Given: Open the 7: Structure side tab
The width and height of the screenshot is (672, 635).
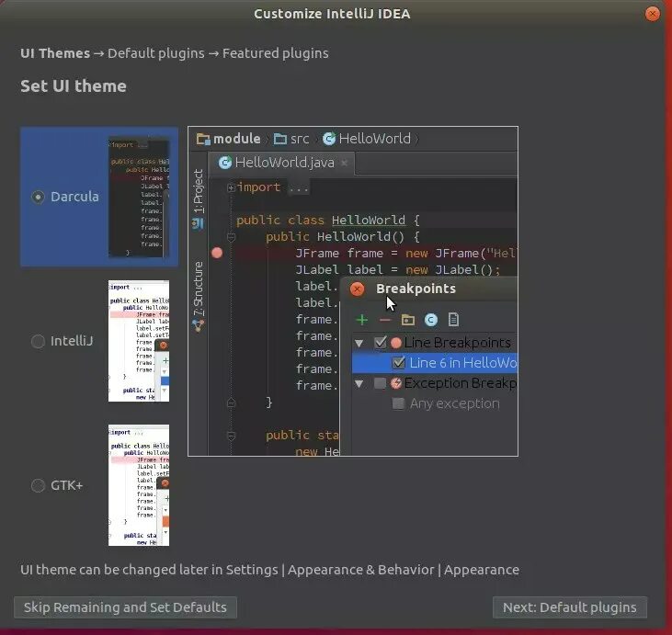Looking at the screenshot, I should 198,288.
